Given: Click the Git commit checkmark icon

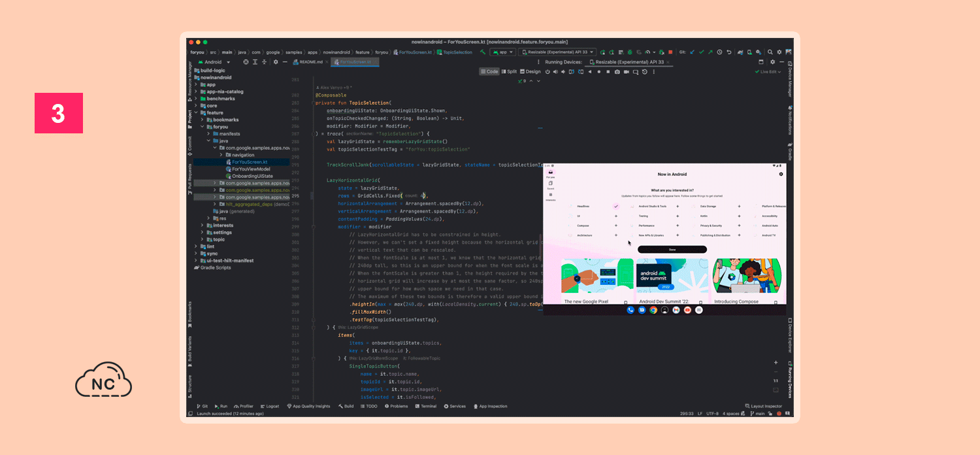Looking at the screenshot, I should click(701, 52).
